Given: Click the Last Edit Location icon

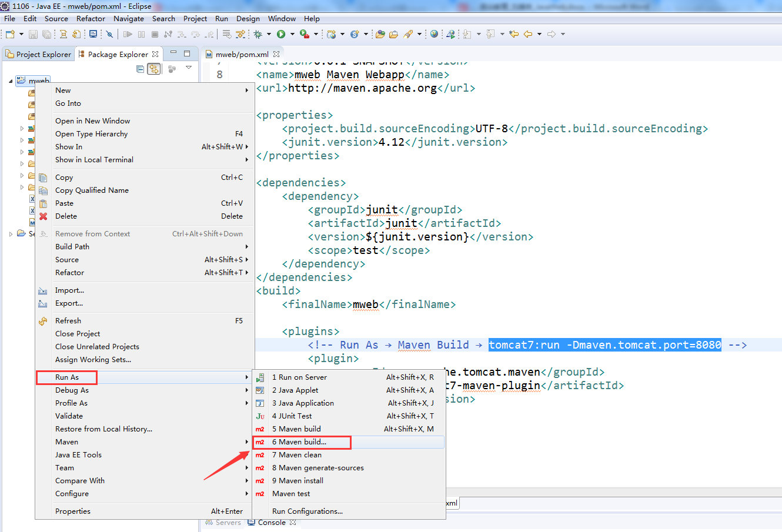Looking at the screenshot, I should pos(513,34).
